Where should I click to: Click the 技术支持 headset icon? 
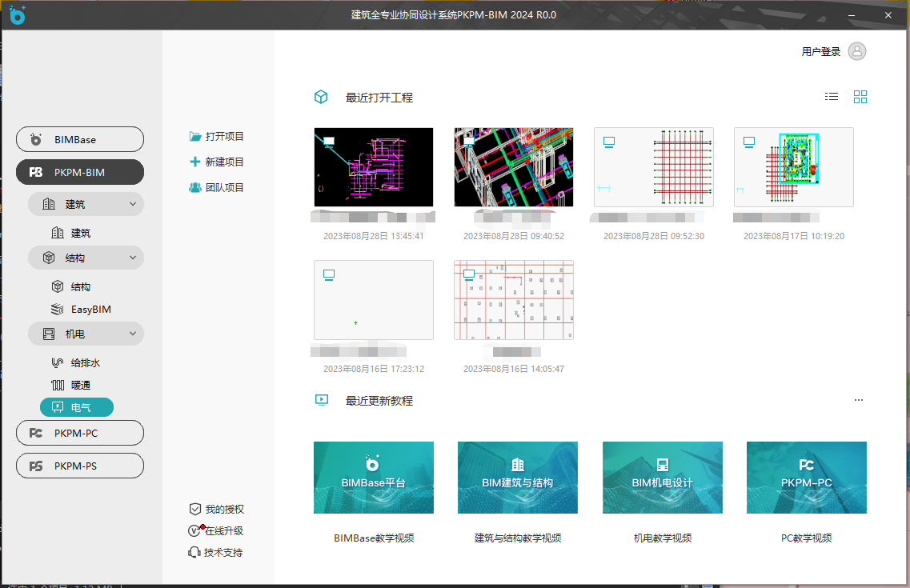tap(194, 553)
